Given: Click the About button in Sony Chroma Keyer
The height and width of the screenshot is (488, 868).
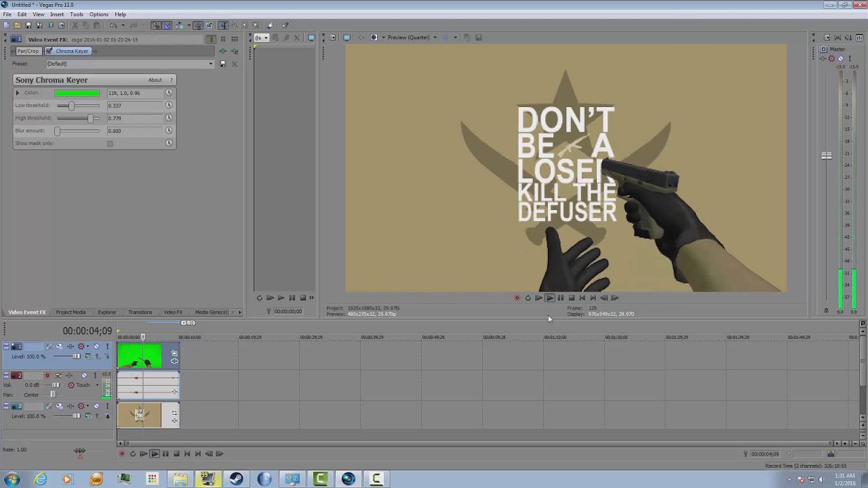Looking at the screenshot, I should point(155,80).
